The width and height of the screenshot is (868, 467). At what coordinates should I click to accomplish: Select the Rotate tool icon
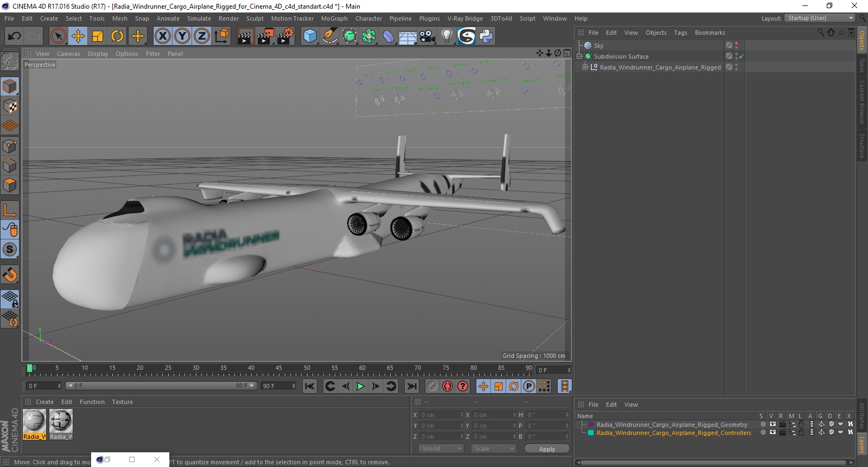[117, 36]
